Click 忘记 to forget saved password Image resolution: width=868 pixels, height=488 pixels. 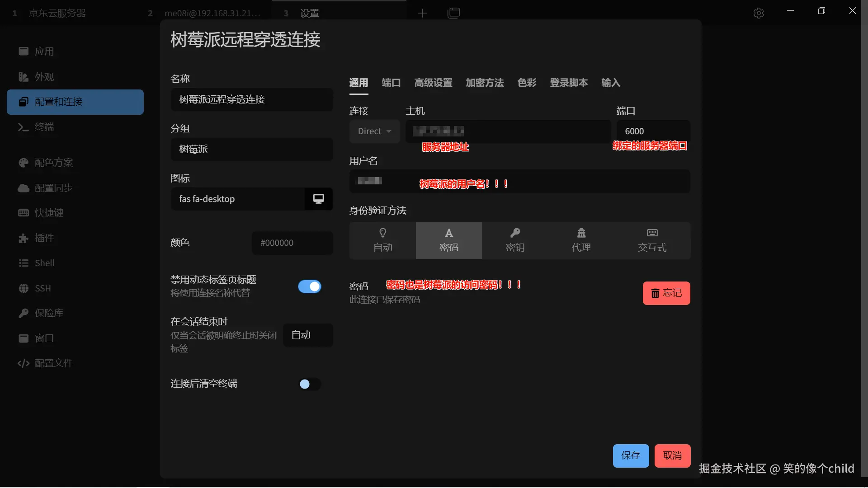tap(666, 293)
